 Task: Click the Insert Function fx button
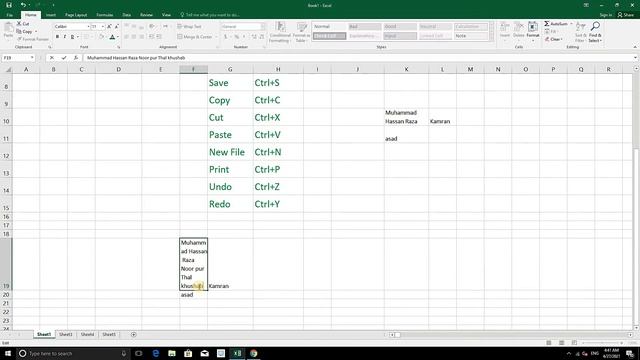click(76, 58)
